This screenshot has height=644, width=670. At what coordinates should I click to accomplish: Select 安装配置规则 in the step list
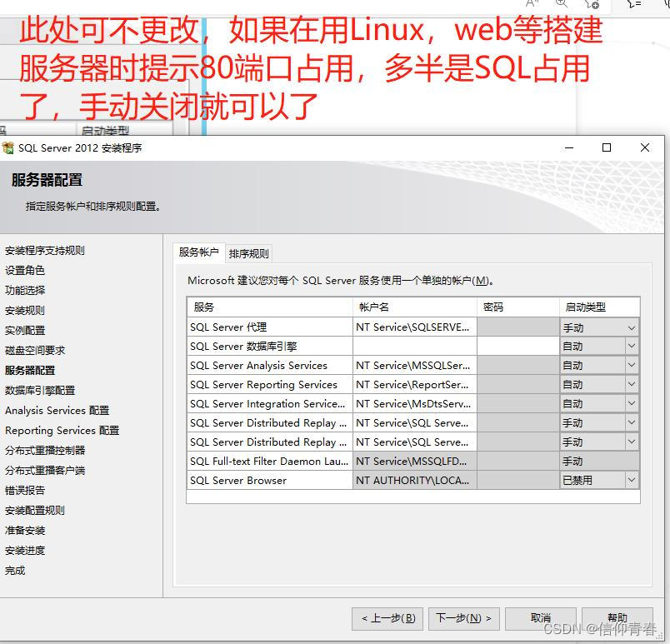tap(35, 511)
